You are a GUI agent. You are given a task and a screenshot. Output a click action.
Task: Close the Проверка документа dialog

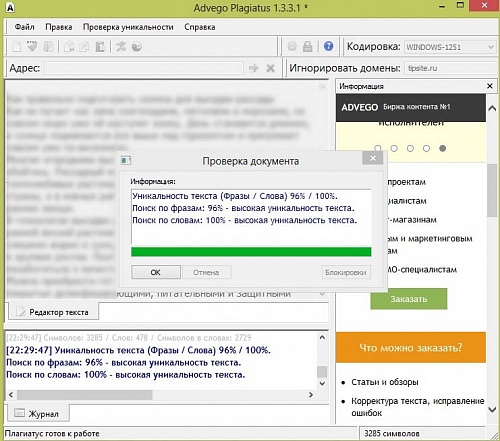click(373, 158)
